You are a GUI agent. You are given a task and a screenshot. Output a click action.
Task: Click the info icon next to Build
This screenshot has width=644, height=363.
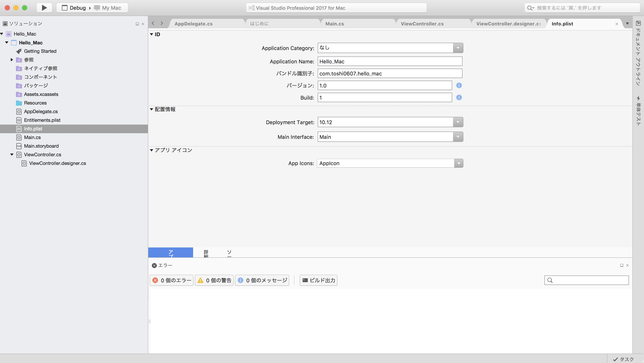point(459,98)
